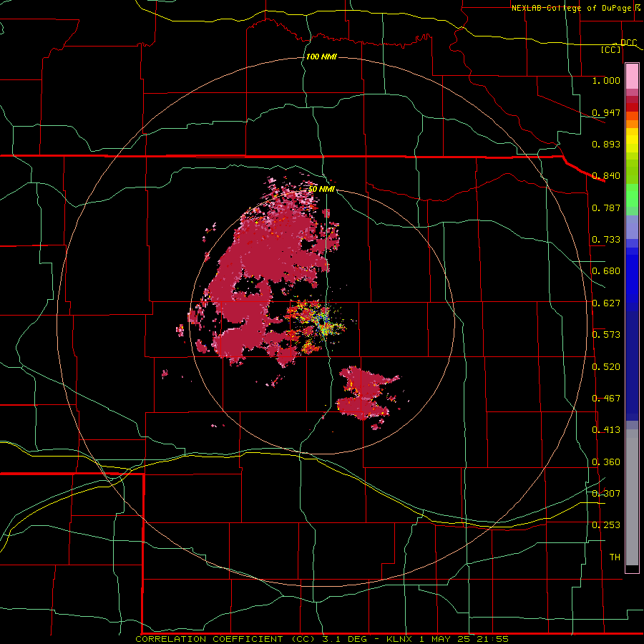Select the 0.840 scale label
Screen dimensions: 644x644
point(606,176)
